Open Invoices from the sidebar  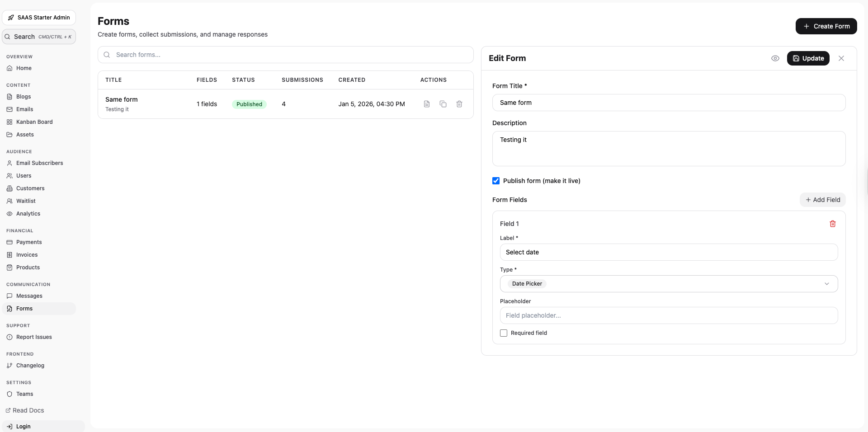click(x=39, y=255)
